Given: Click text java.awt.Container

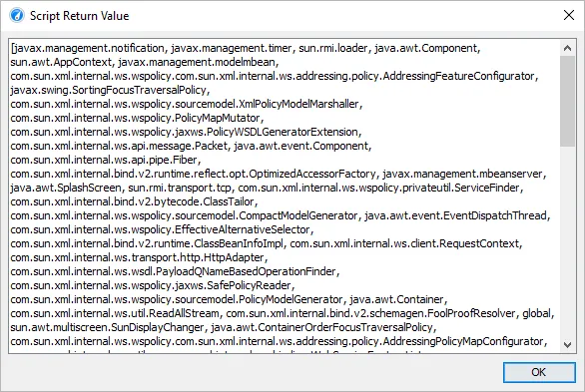Looking at the screenshot, I should coord(397,299).
